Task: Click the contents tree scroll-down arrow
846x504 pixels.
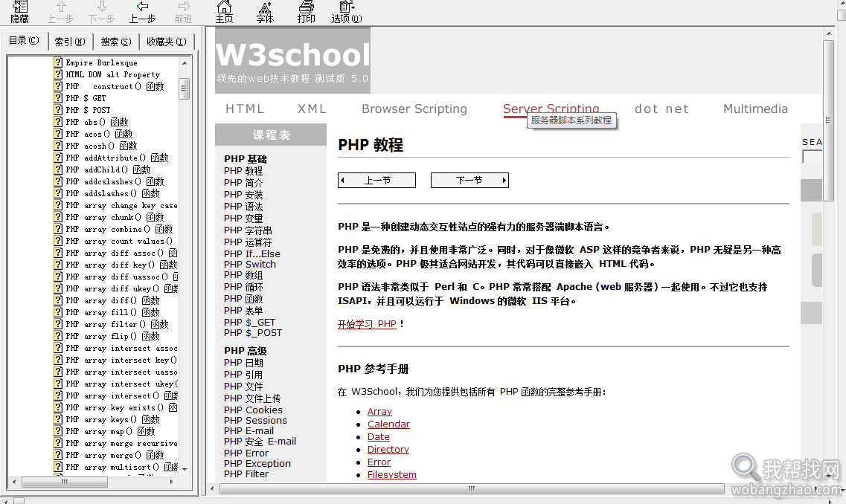Action: pos(185,470)
